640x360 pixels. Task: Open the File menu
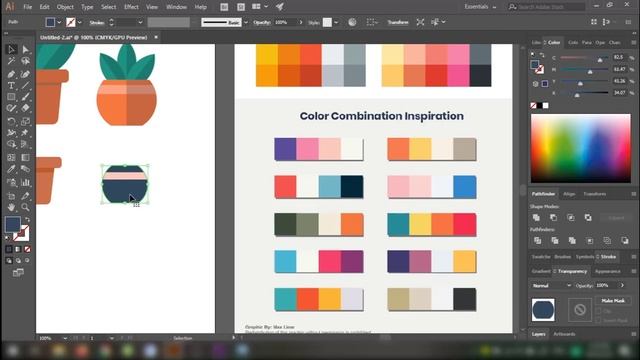(27, 7)
